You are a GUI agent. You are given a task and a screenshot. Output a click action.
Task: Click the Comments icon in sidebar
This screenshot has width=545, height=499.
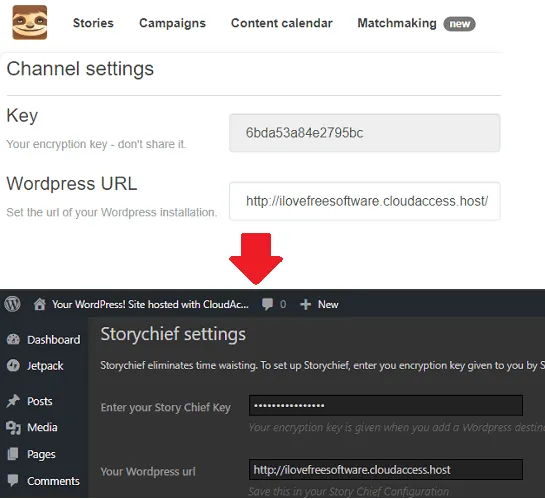(13, 481)
